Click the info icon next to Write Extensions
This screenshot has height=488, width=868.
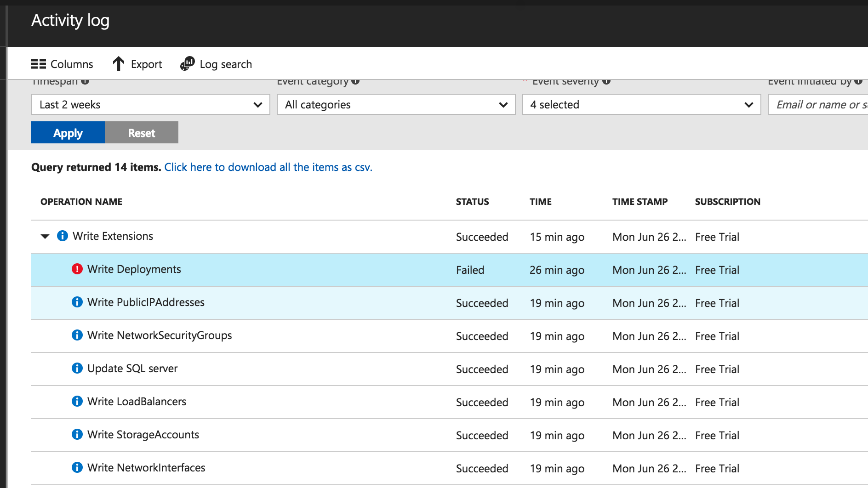pos(62,236)
